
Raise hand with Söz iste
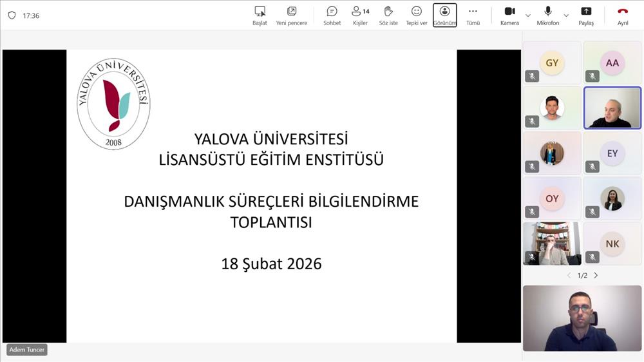tap(388, 15)
